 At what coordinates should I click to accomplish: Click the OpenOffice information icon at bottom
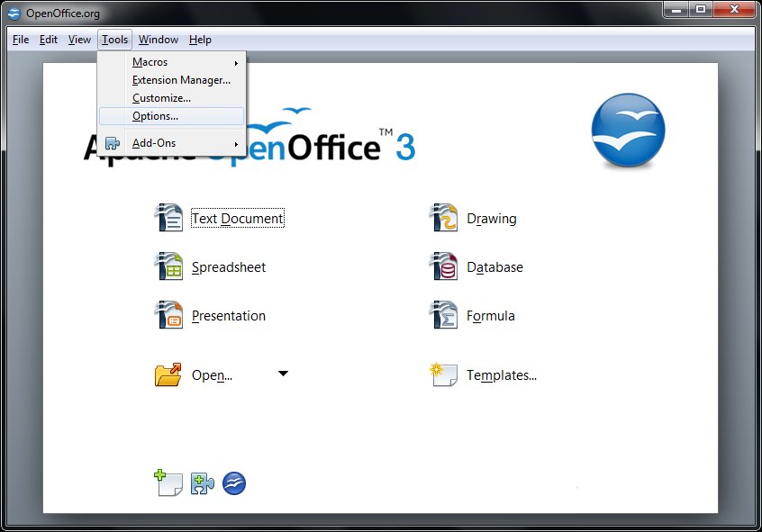[x=234, y=483]
